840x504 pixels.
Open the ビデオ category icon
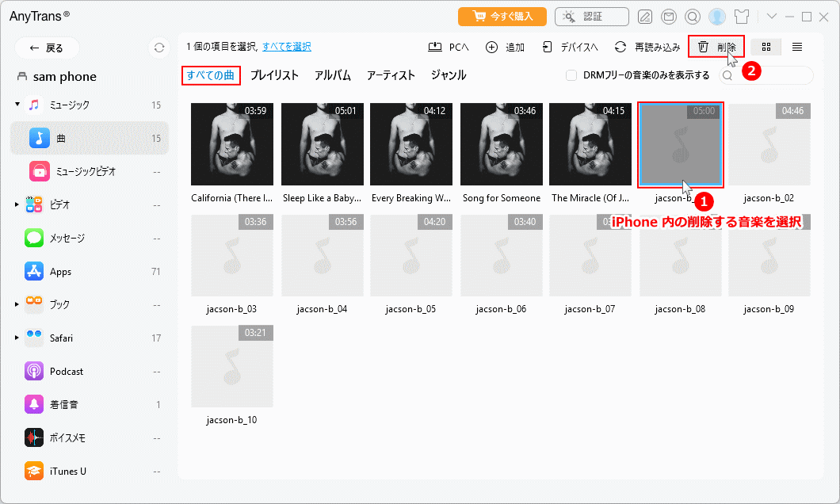(x=34, y=204)
